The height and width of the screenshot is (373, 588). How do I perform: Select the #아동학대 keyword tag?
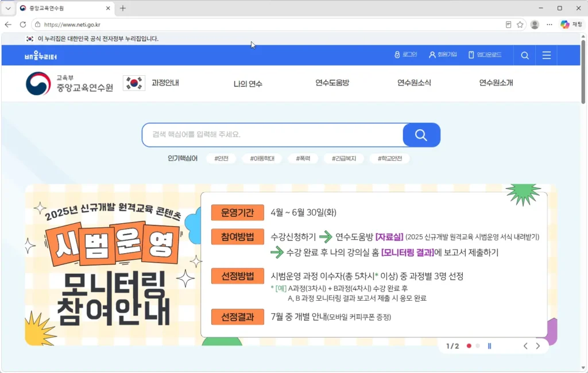point(262,158)
